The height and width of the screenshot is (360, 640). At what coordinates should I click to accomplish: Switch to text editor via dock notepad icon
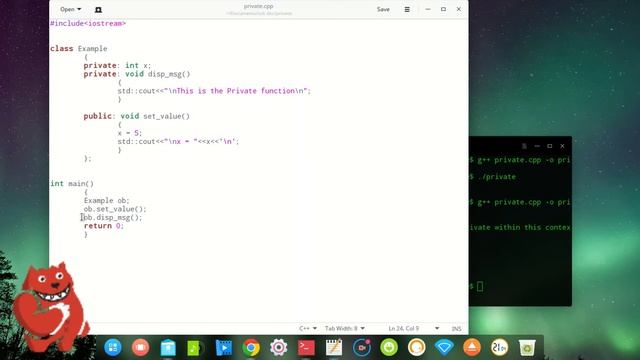click(334, 348)
